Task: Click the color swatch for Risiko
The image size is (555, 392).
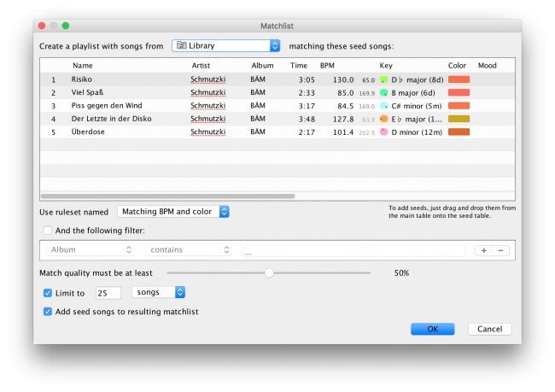Action: click(459, 79)
